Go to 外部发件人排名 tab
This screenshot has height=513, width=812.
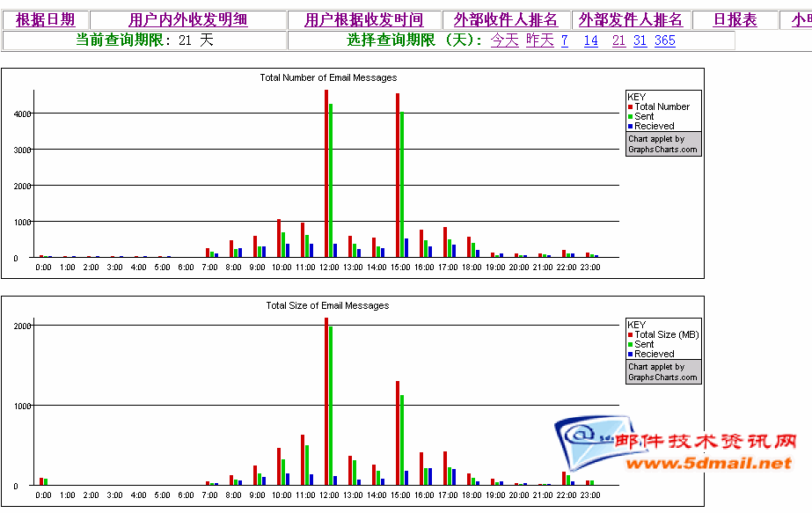click(631, 20)
